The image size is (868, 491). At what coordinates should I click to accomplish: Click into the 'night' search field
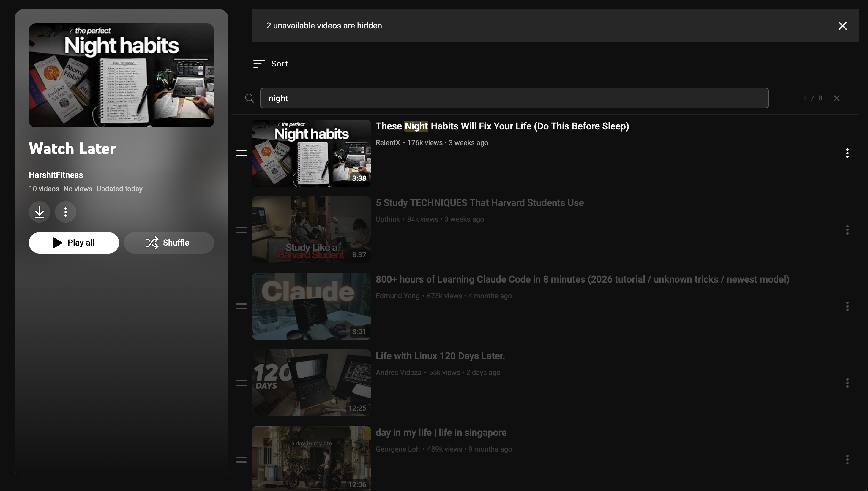point(514,98)
